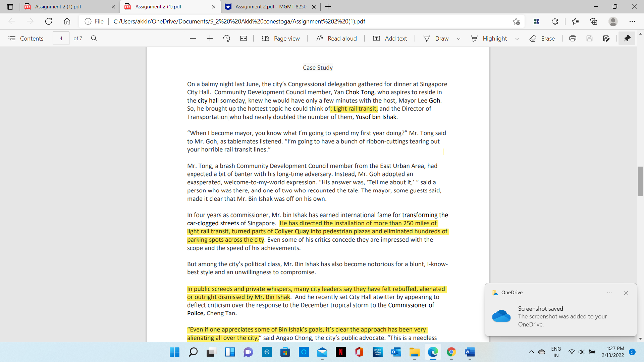
Task: Click the page number input field
Action: (x=61, y=38)
